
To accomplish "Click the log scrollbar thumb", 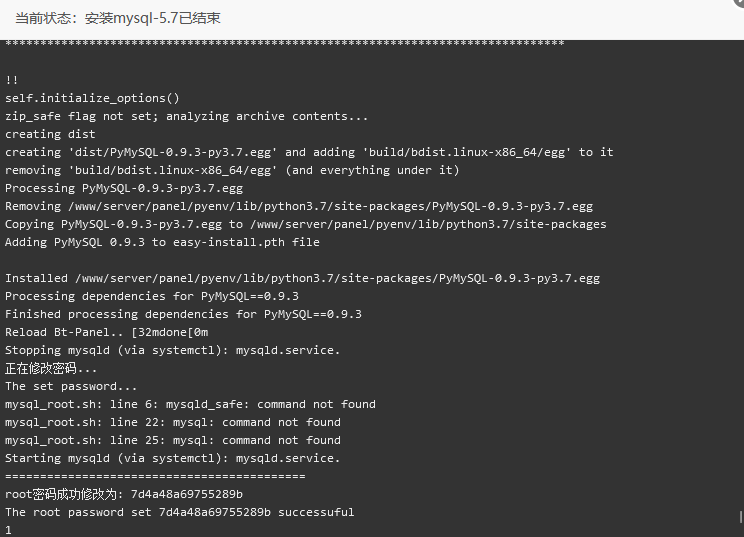I will [740, 517].
